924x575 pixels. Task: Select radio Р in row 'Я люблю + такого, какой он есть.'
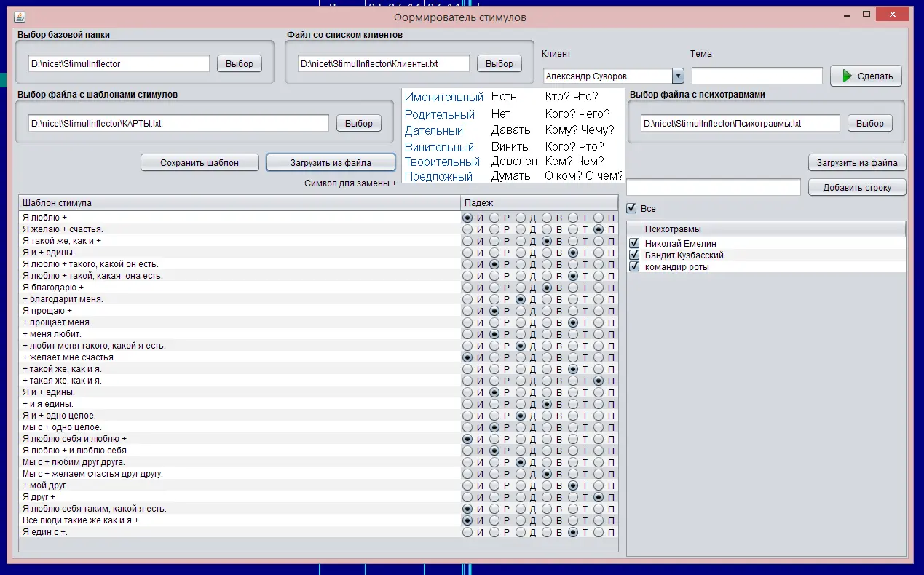click(x=494, y=263)
